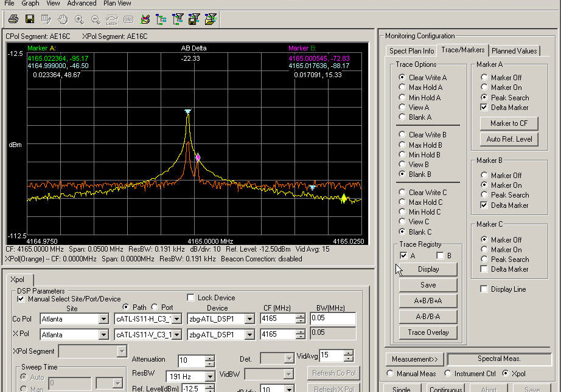
Task: Activate the Lasso toolbar tool
Action: 112,19
